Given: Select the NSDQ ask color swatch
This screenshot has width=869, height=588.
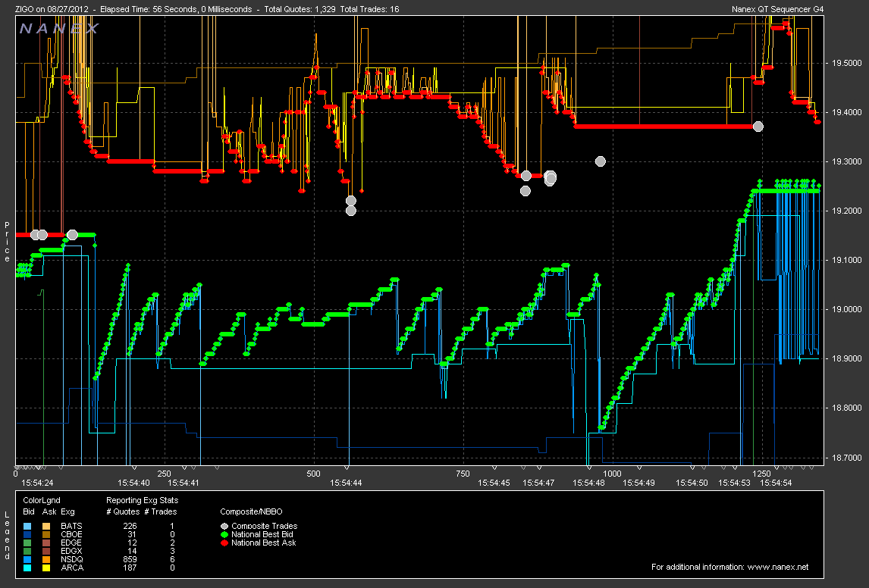Looking at the screenshot, I should [x=46, y=559].
